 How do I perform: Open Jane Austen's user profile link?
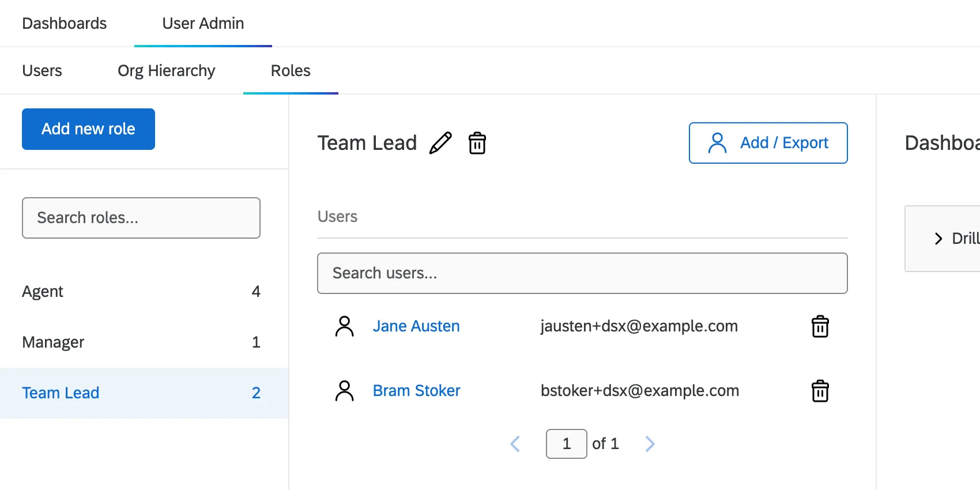point(416,326)
